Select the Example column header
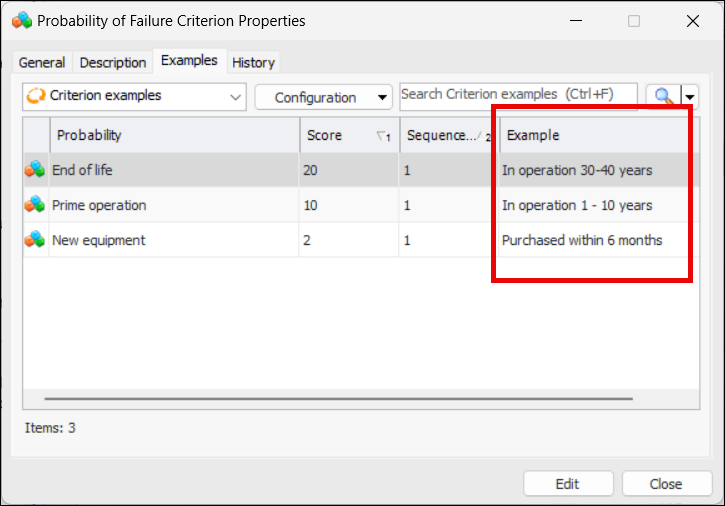725x506 pixels. [590, 135]
